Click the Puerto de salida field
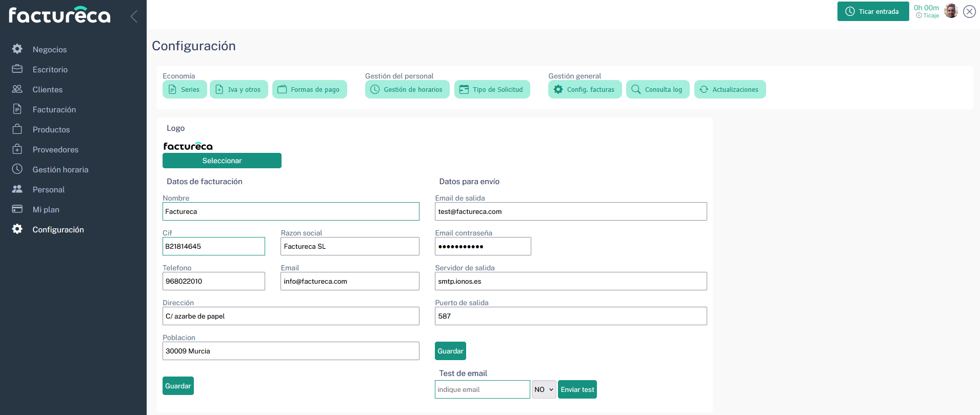980x415 pixels. [x=571, y=316]
